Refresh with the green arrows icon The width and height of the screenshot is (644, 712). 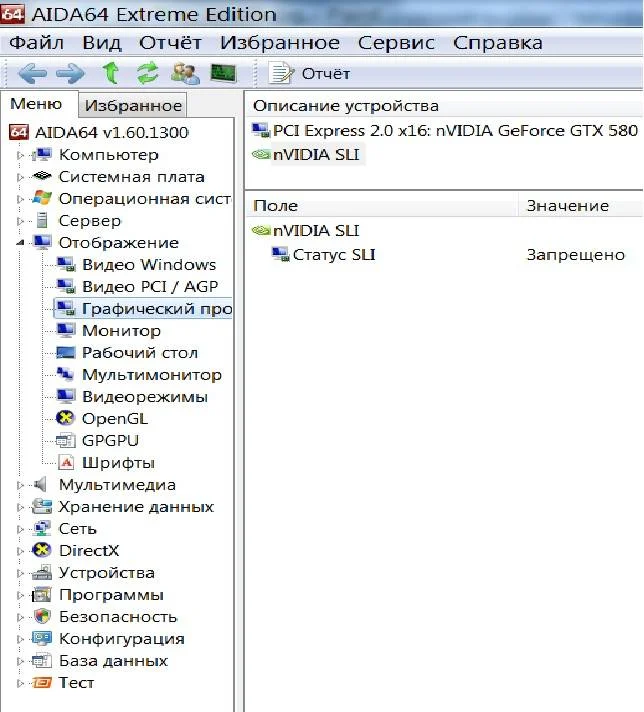[x=148, y=73]
